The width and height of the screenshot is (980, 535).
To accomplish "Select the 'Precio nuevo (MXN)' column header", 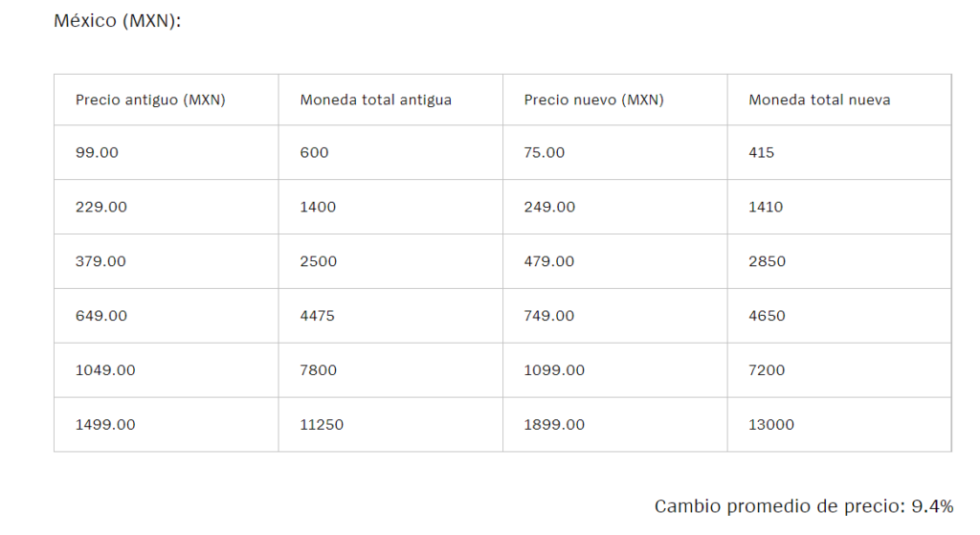I will coord(593,100).
